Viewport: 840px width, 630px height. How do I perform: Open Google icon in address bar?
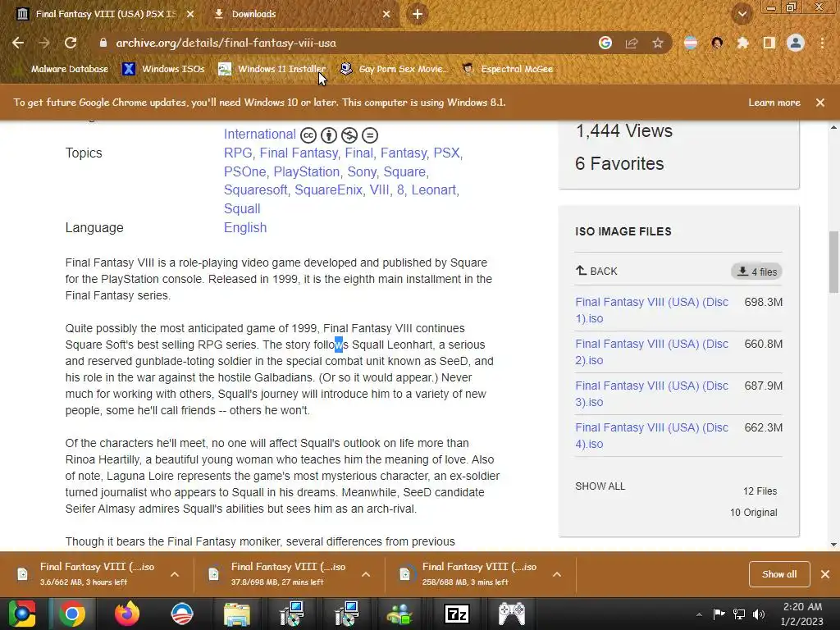click(x=605, y=43)
